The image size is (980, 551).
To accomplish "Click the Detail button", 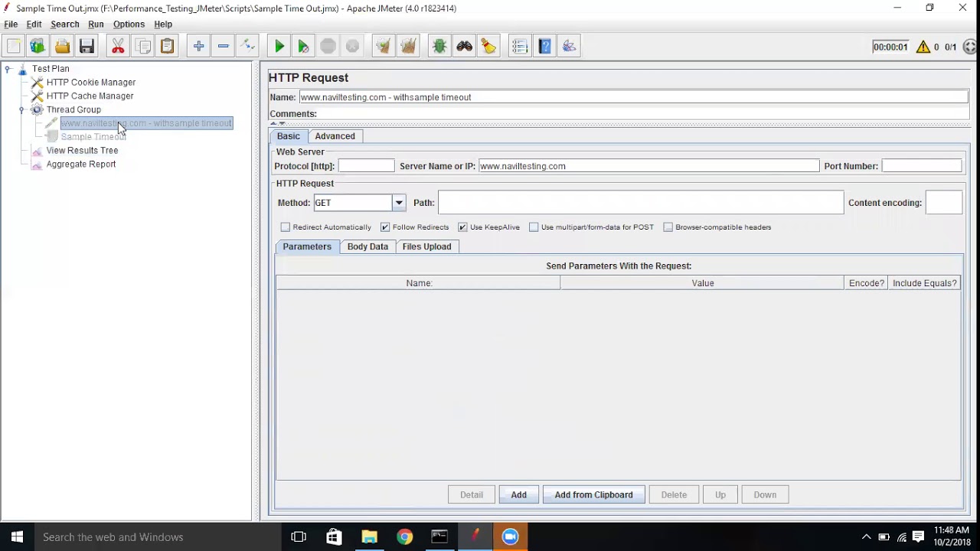I will pos(472,495).
